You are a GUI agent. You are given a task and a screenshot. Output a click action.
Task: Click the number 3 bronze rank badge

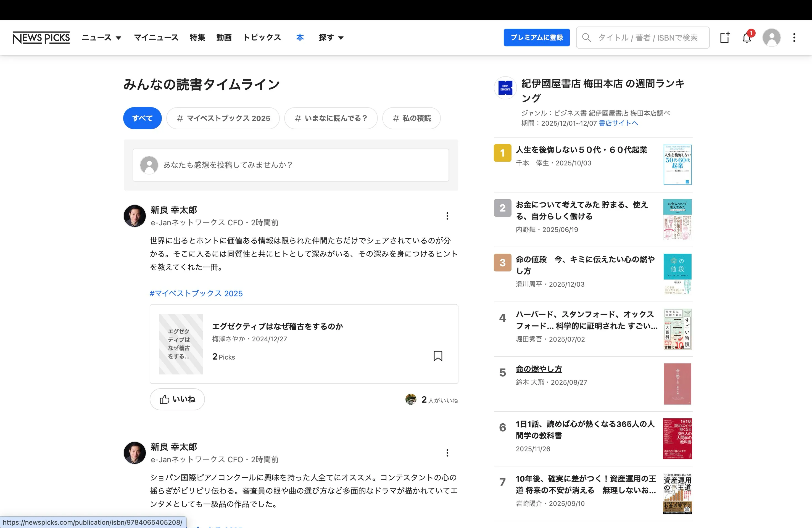coord(502,263)
